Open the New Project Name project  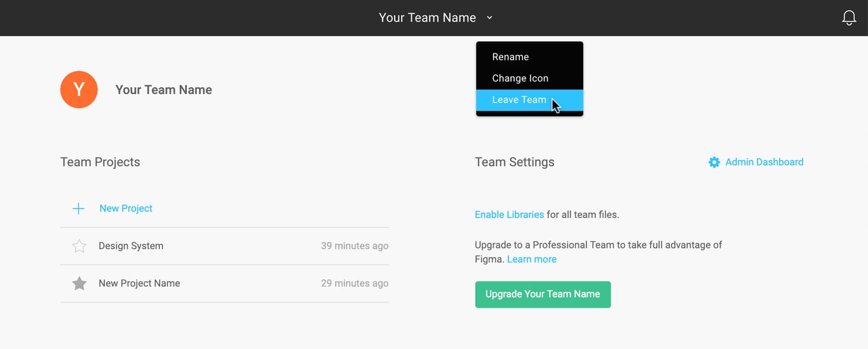coord(139,284)
